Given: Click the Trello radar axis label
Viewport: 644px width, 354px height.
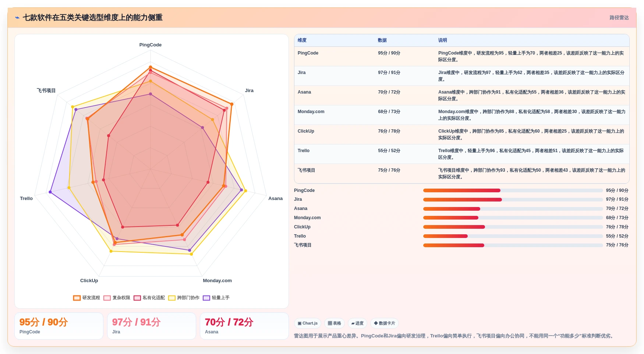Looking at the screenshot, I should pos(26,199).
